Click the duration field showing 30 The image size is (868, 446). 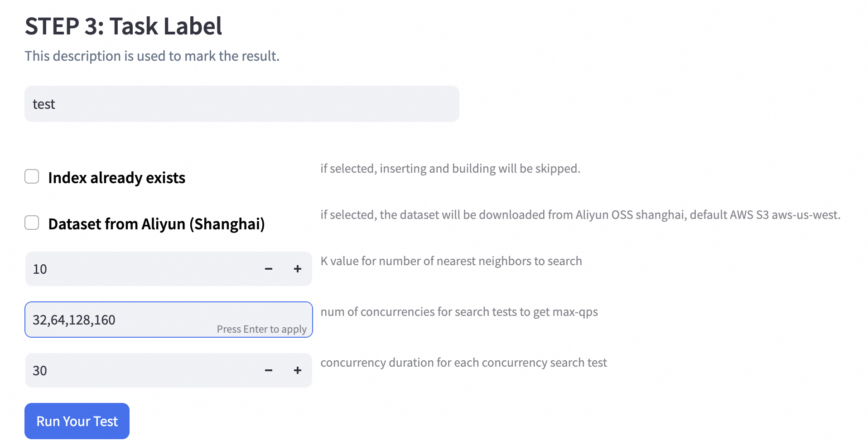pos(140,370)
